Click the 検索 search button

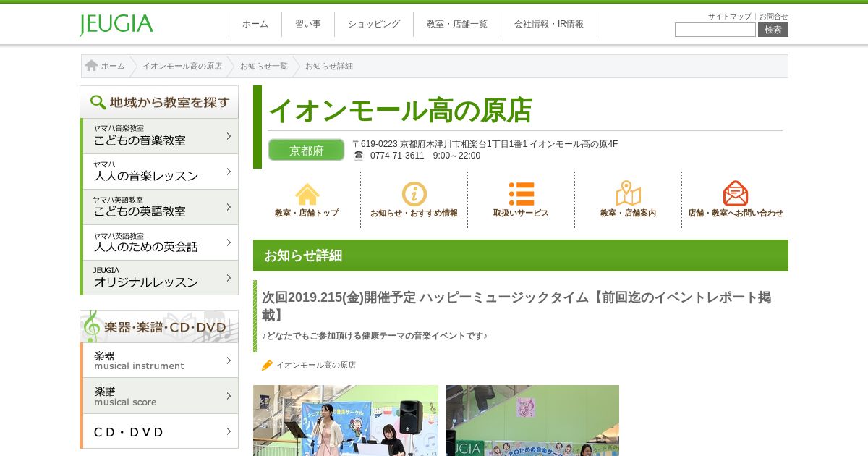click(x=773, y=30)
